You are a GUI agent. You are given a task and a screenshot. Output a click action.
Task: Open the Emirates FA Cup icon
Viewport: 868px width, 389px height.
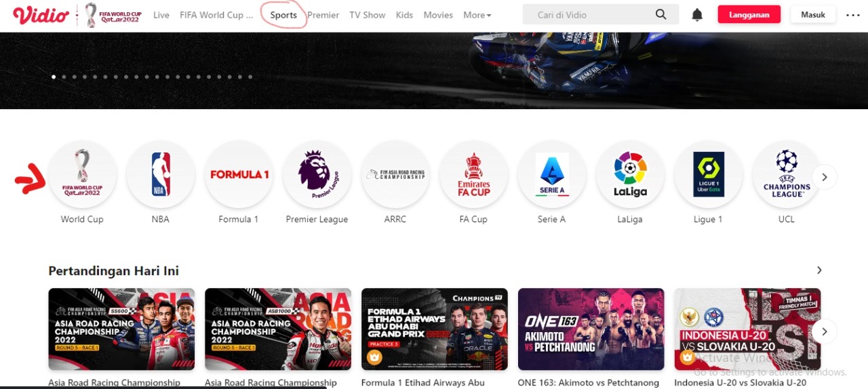(x=473, y=174)
